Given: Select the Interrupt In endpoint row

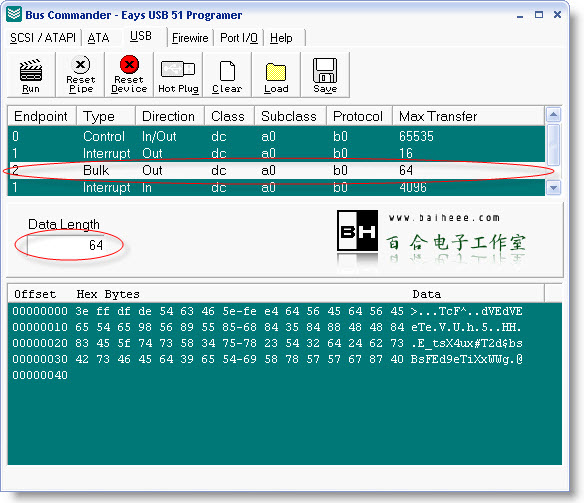Looking at the screenshot, I should click(x=276, y=187).
